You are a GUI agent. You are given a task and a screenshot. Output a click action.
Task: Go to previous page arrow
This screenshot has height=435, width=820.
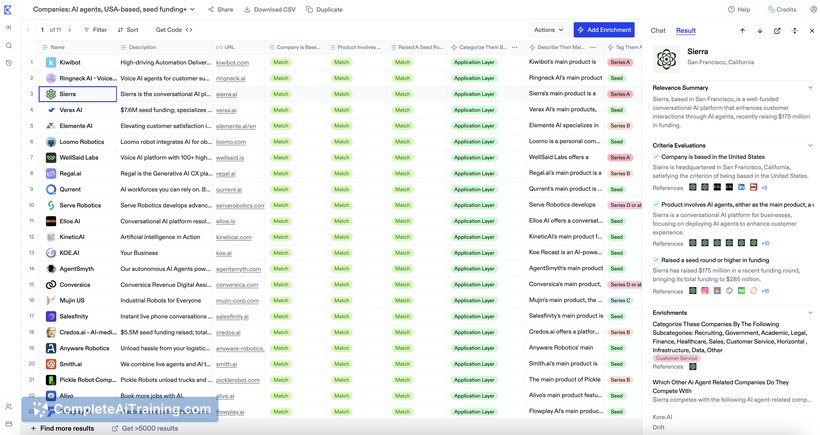28,30
